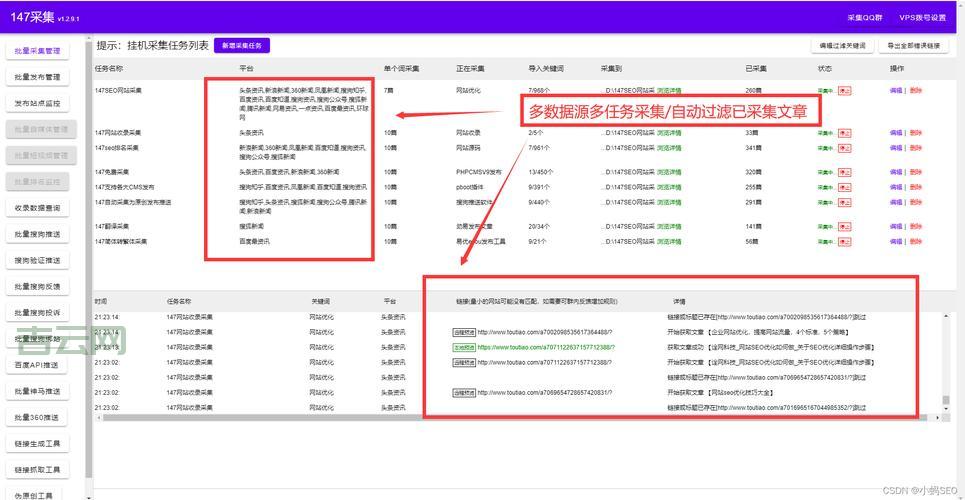
Task: Stop the 147翻译采集 task
Action: point(844,227)
